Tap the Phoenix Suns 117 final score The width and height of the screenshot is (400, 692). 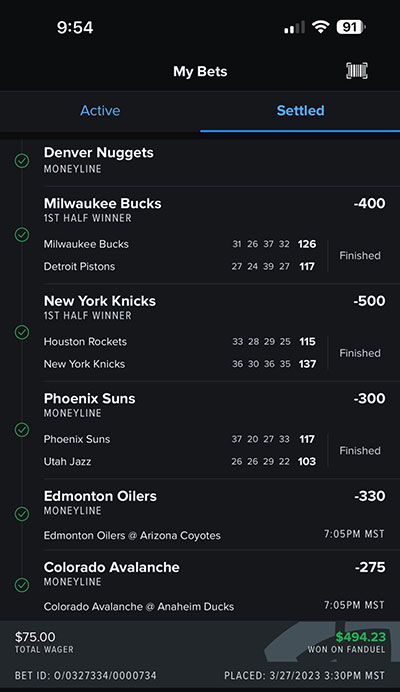pyautogui.click(x=307, y=439)
